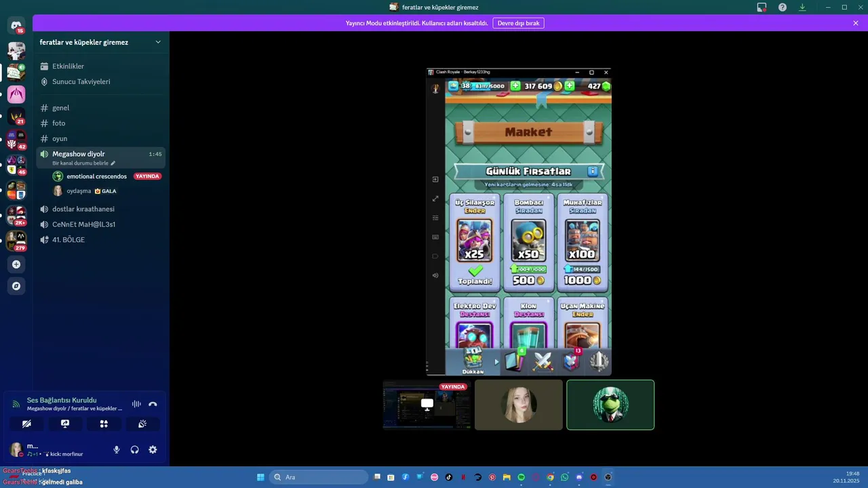Select the Elektro Dev card offer
Image resolution: width=868 pixels, height=488 pixels.
[x=475, y=323]
